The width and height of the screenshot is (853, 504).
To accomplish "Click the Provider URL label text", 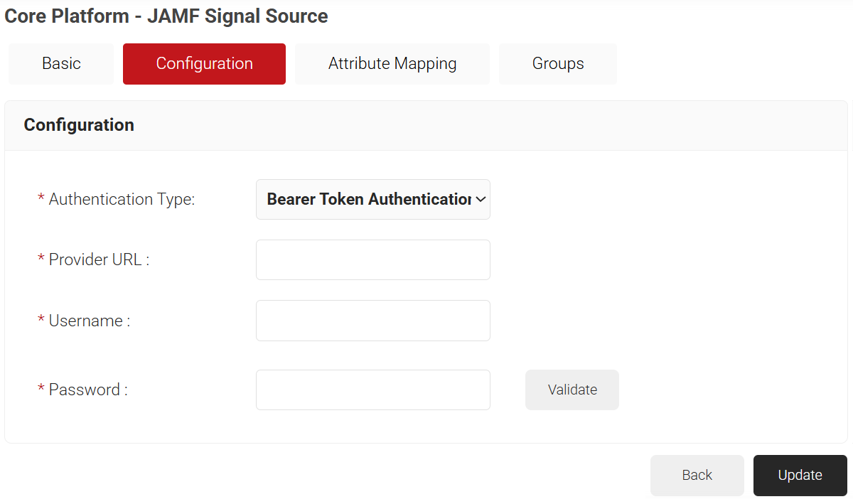I will (x=99, y=260).
